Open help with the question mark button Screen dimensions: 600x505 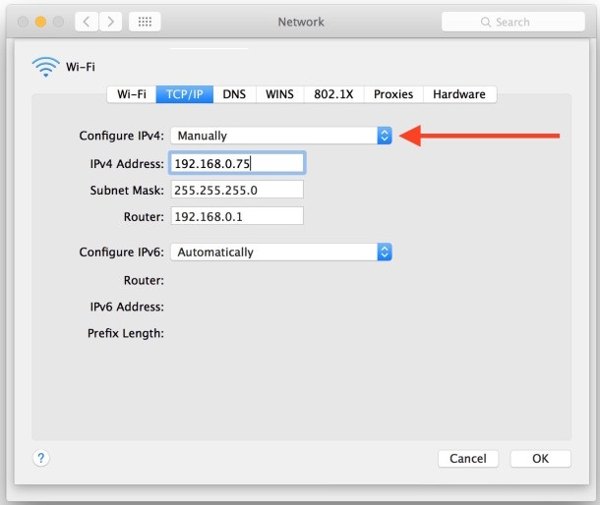pyautogui.click(x=41, y=458)
